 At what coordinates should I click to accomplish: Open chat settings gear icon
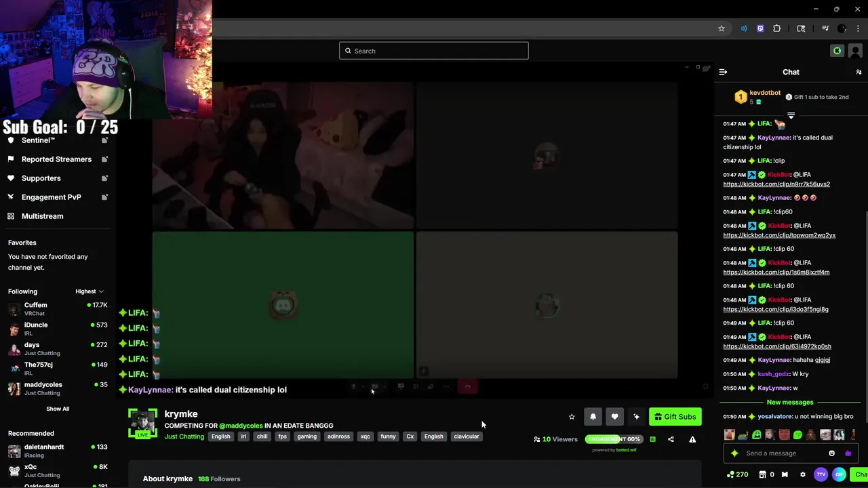803,474
